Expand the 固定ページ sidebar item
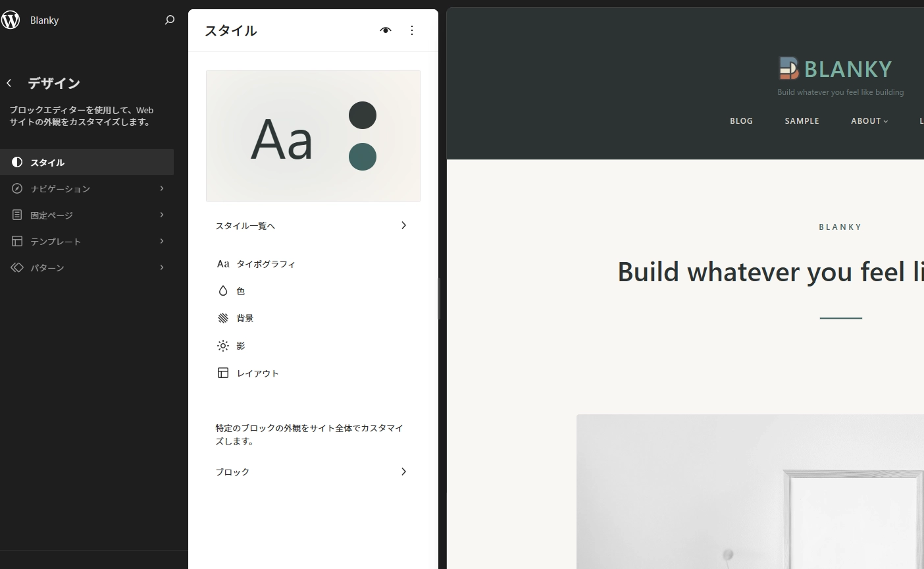This screenshot has width=924, height=569. point(87,215)
